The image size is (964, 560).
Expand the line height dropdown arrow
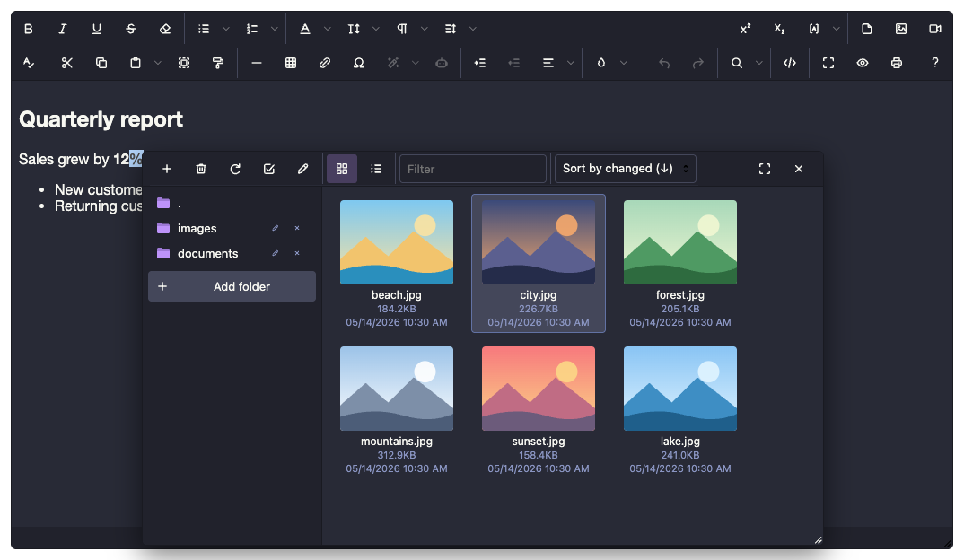(x=473, y=29)
